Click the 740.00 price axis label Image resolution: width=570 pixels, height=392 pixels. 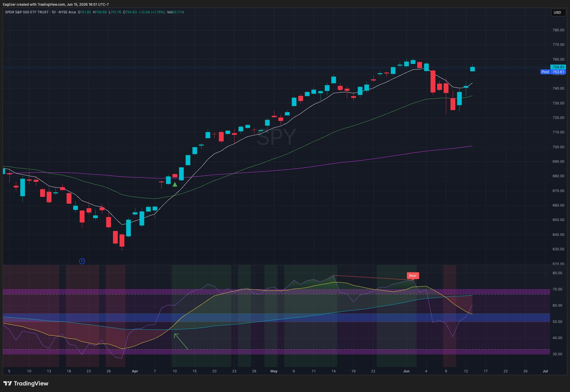pos(558,88)
